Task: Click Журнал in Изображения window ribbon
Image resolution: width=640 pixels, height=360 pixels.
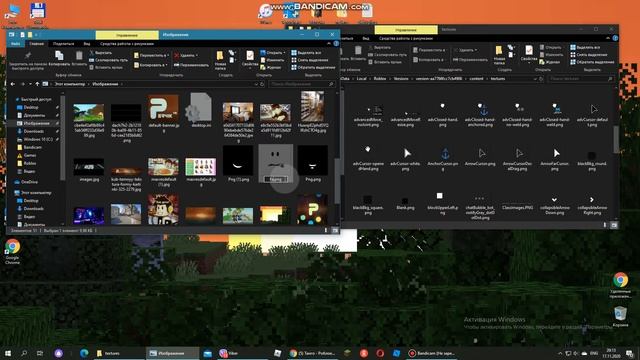Action: pos(271,67)
